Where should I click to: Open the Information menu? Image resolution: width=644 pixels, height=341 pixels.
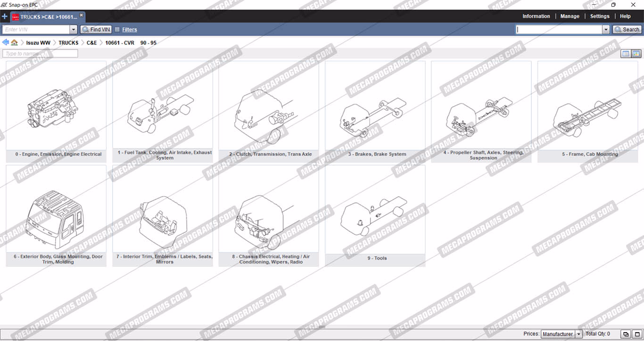(536, 16)
